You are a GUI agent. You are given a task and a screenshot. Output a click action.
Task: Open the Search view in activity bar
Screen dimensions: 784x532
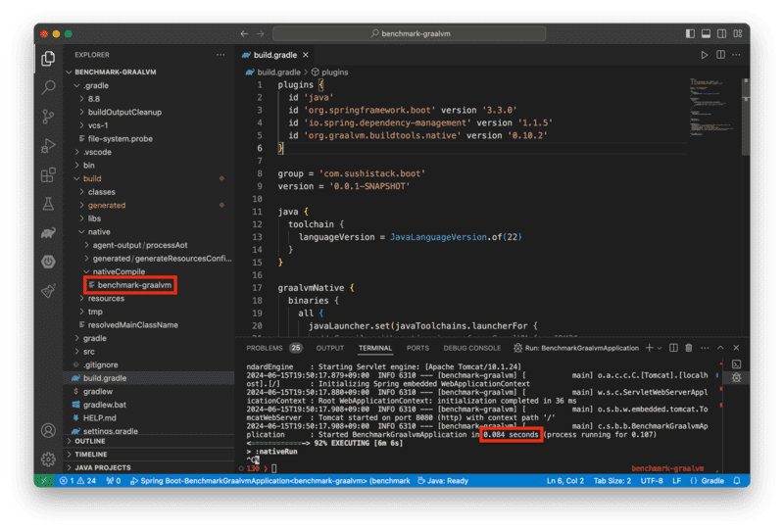(48, 87)
